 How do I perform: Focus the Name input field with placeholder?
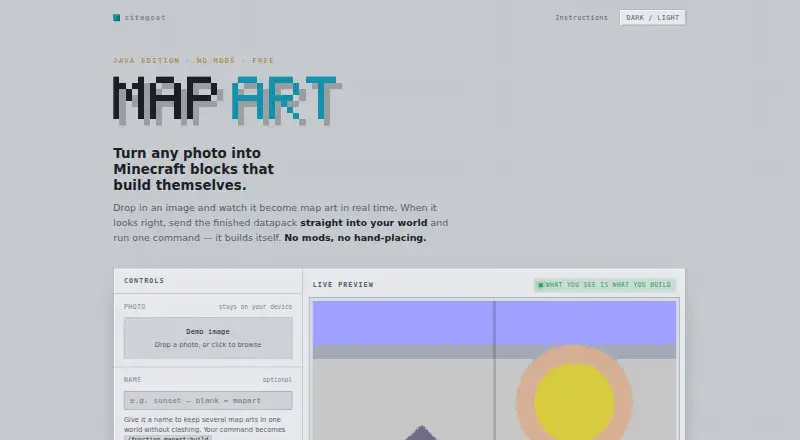(208, 400)
